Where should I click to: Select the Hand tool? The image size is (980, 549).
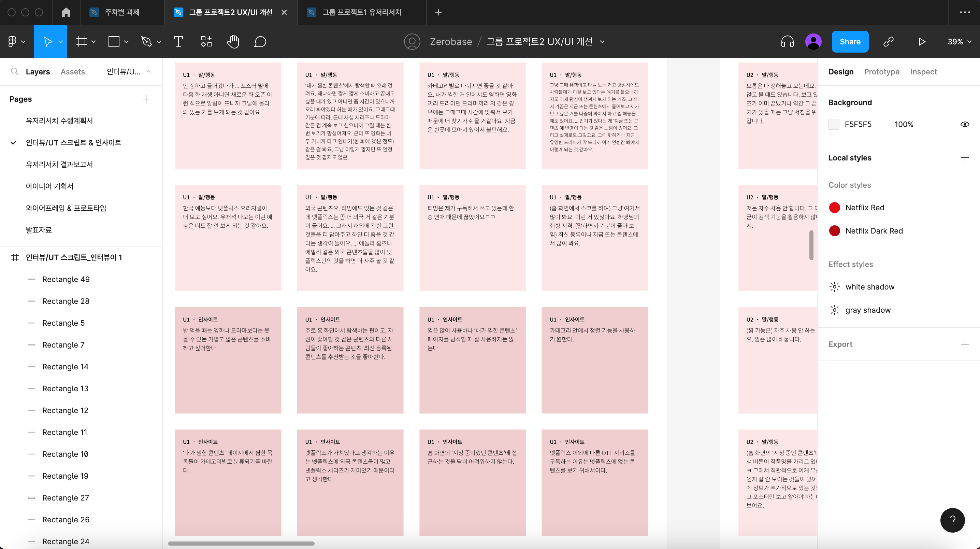coord(233,42)
